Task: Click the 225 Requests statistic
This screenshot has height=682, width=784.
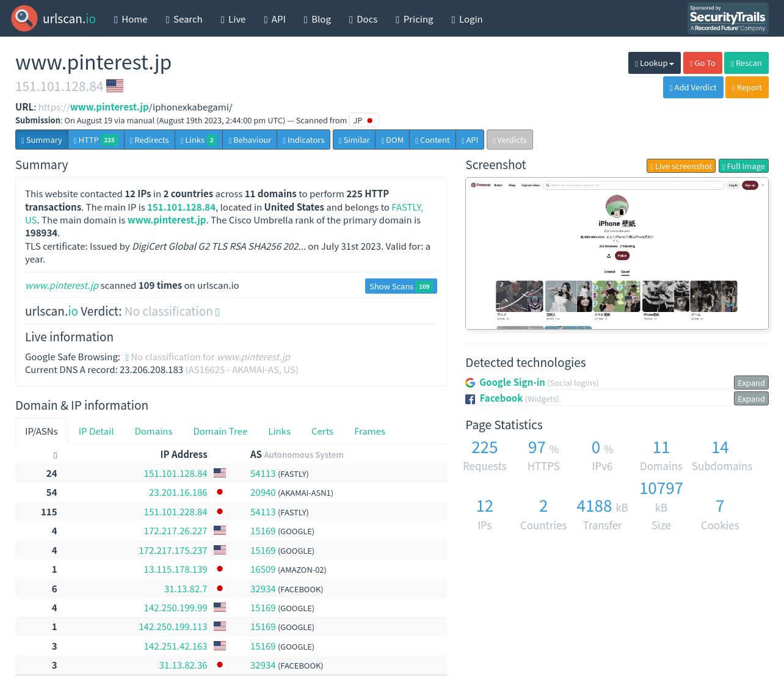Action: click(x=485, y=456)
